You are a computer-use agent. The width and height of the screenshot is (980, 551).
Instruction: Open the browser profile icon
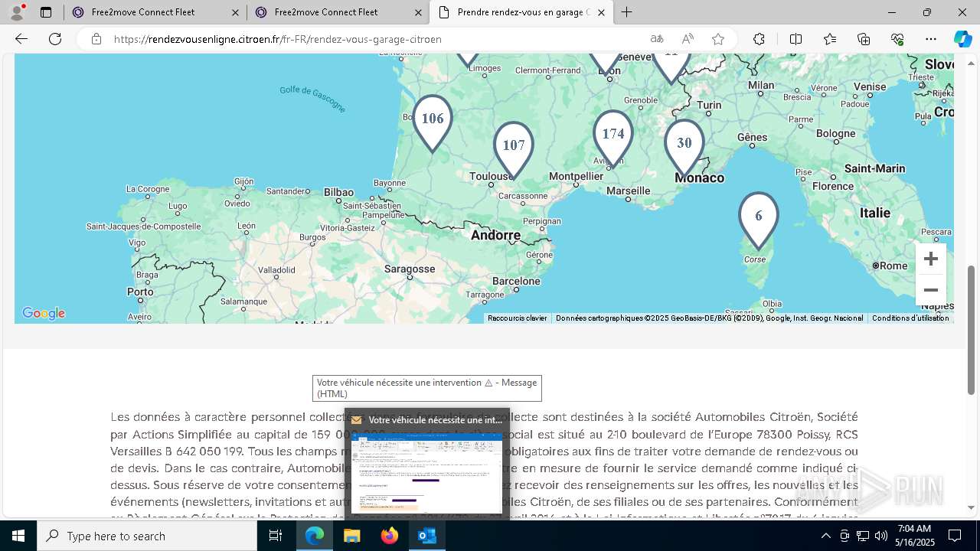[x=17, y=12]
